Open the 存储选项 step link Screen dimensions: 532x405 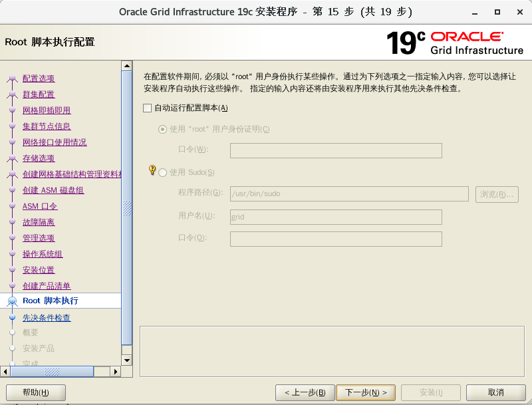click(x=39, y=158)
